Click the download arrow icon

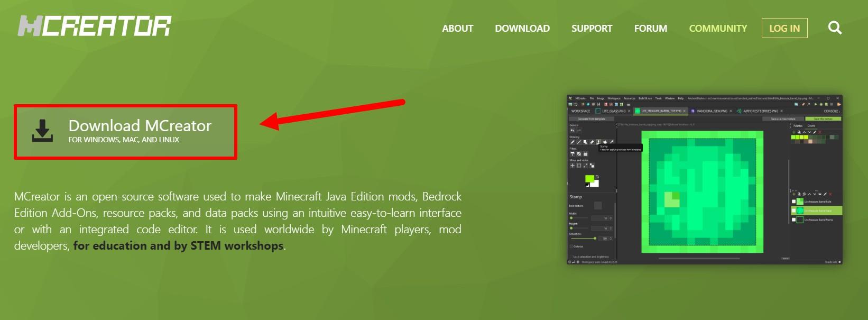click(42, 131)
